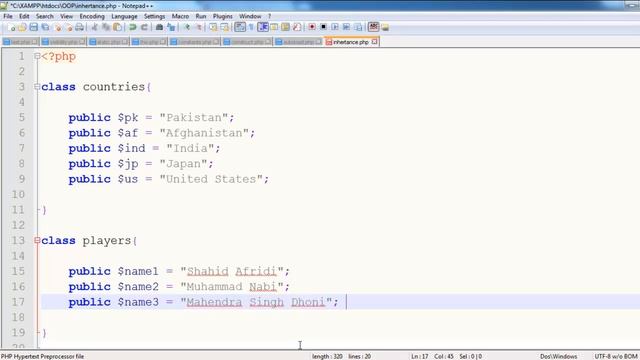
Task: Close the inhertance.php tab
Action: click(x=374, y=42)
